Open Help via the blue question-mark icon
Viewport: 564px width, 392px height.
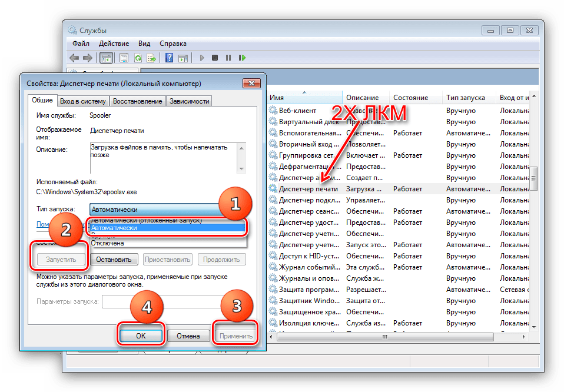point(169,58)
